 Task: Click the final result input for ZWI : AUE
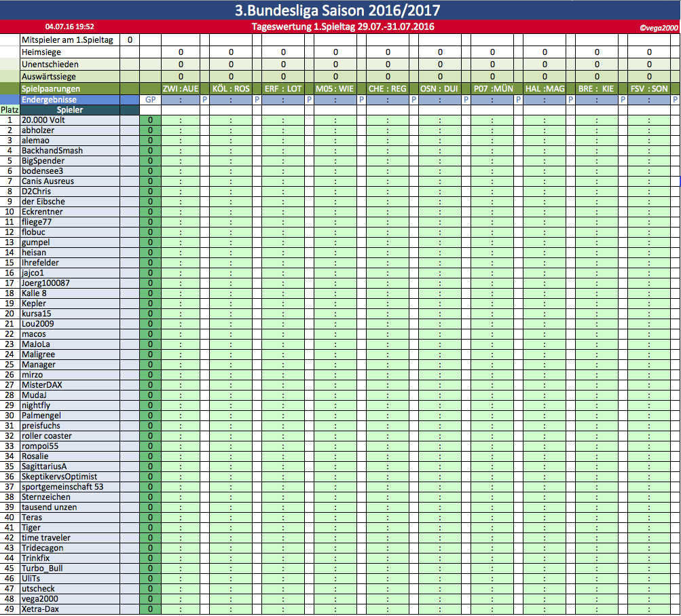click(x=180, y=99)
